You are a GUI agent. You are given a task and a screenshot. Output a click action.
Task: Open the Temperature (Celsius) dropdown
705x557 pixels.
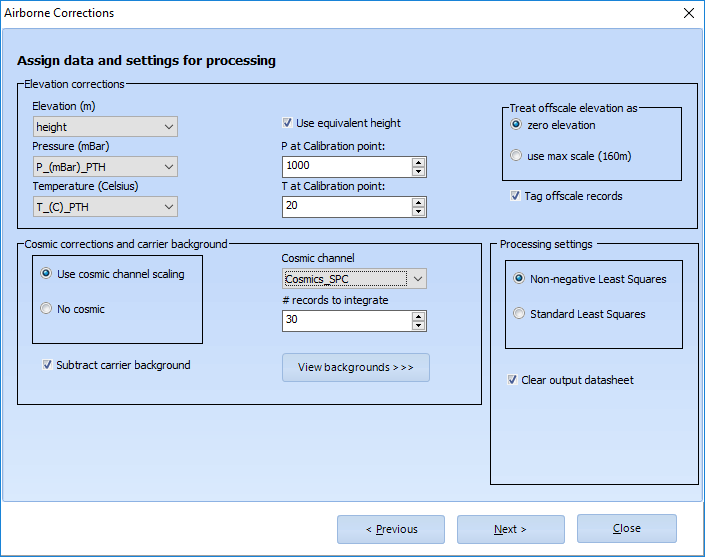[x=105, y=207]
